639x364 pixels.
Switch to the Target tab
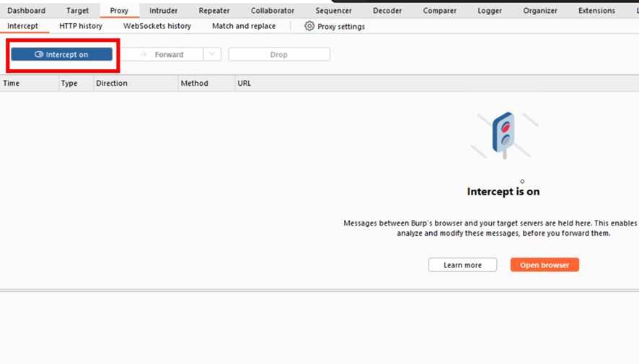(x=77, y=11)
